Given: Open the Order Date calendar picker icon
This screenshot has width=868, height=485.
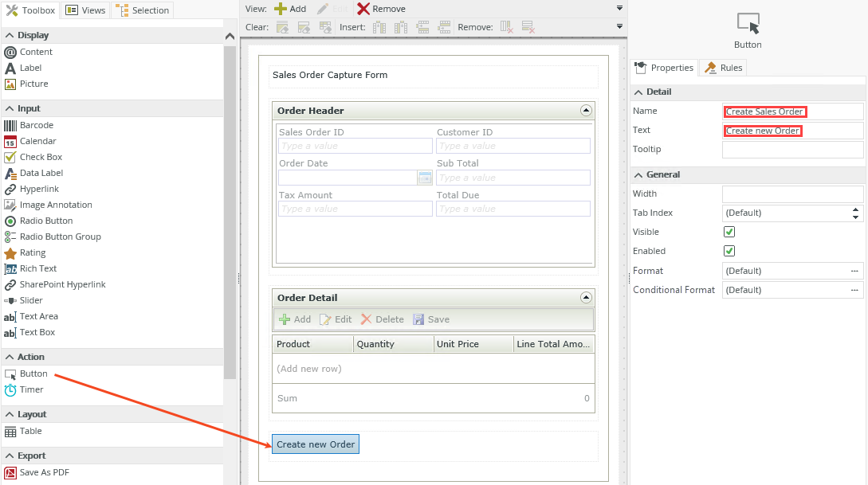Looking at the screenshot, I should (425, 178).
